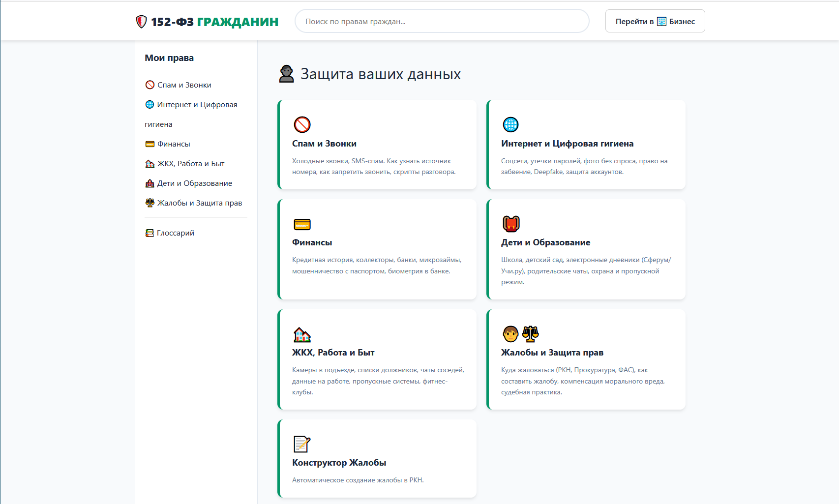Click the red prohibition icon in Спам card
This screenshot has height=504, width=839.
point(302,125)
